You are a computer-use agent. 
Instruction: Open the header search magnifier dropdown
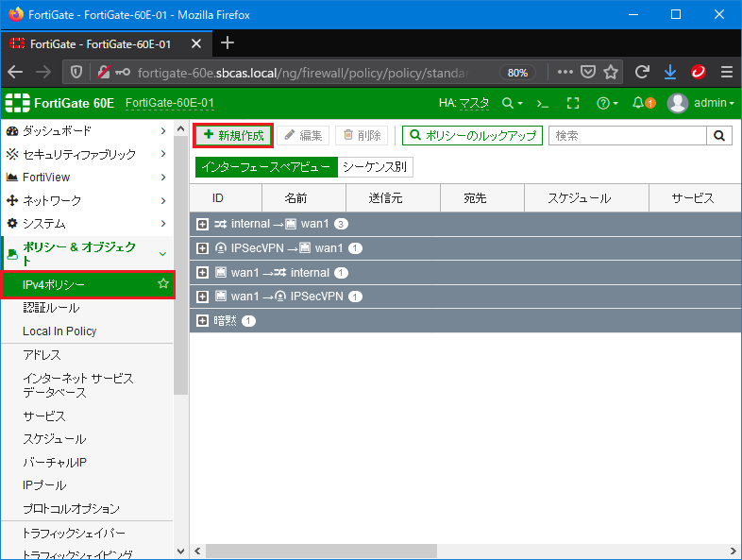[x=512, y=103]
